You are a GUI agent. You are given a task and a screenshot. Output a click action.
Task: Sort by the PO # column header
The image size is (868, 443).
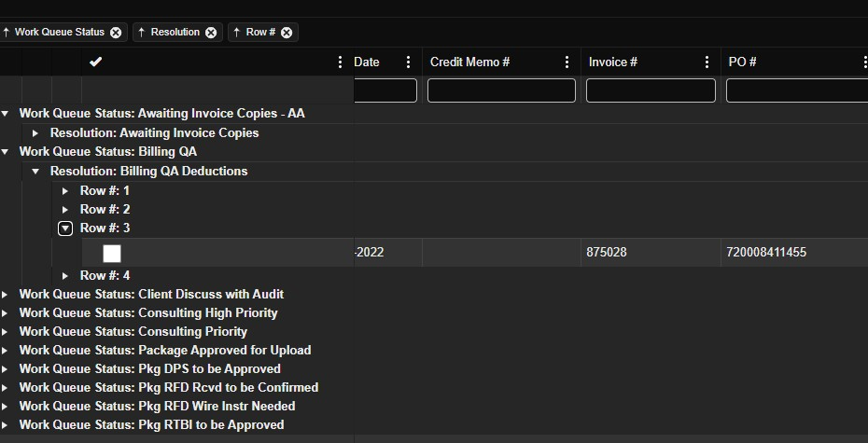pyautogui.click(x=743, y=62)
